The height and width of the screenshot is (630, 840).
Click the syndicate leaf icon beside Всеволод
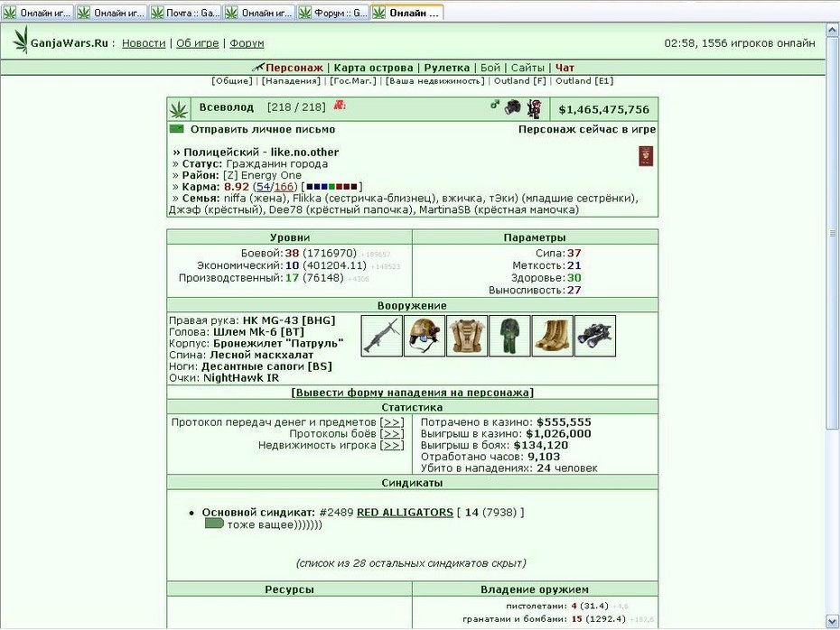point(179,109)
